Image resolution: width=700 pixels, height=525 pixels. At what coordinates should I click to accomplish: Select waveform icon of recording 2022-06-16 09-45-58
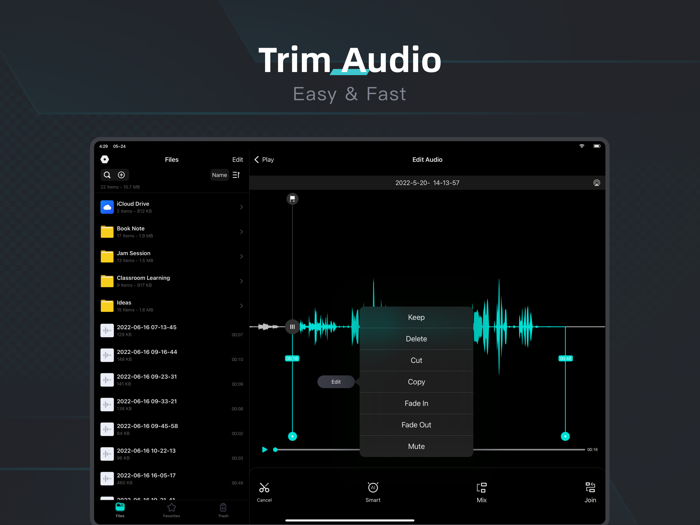[107, 429]
